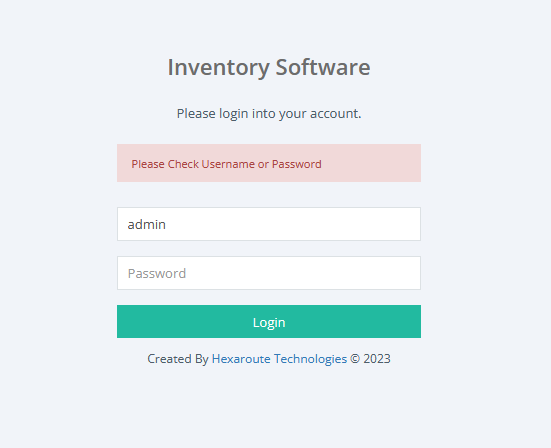
Task: Click the green Login button
Action: (x=269, y=322)
